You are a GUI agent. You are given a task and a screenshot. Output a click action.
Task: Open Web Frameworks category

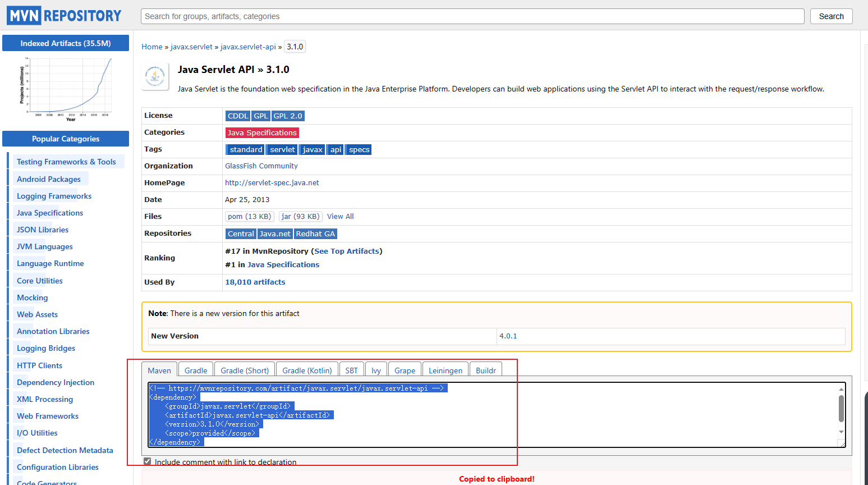48,416
